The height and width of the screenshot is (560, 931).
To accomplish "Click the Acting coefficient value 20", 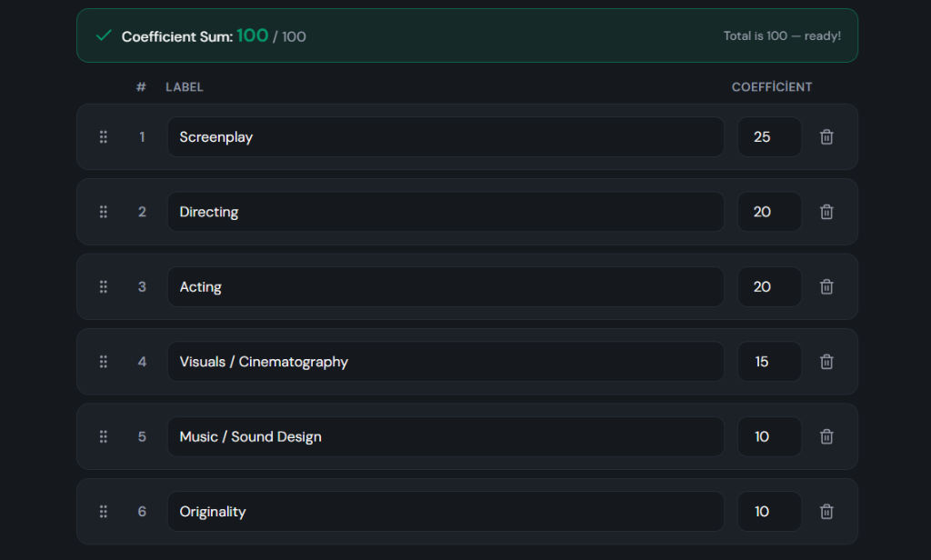I will click(769, 287).
